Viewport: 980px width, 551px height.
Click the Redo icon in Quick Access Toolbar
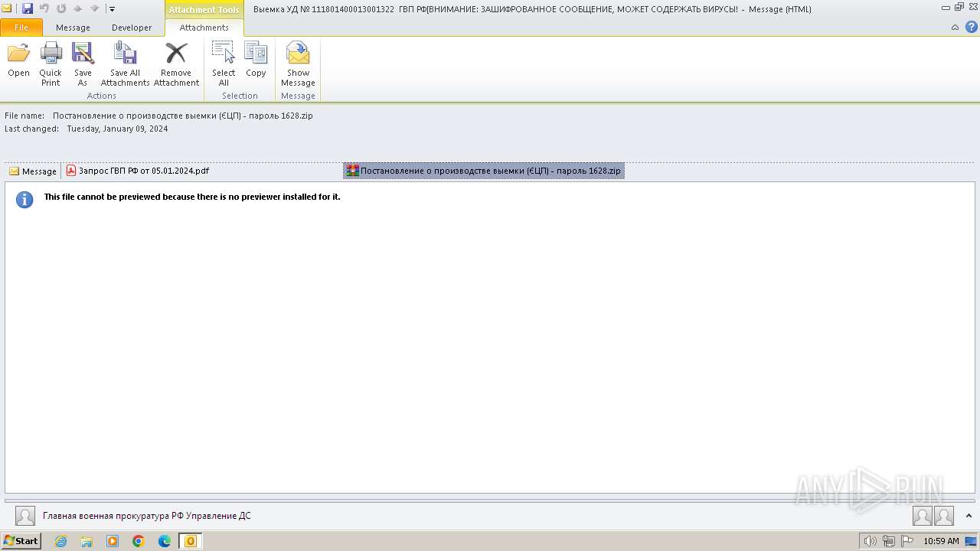tap(61, 8)
